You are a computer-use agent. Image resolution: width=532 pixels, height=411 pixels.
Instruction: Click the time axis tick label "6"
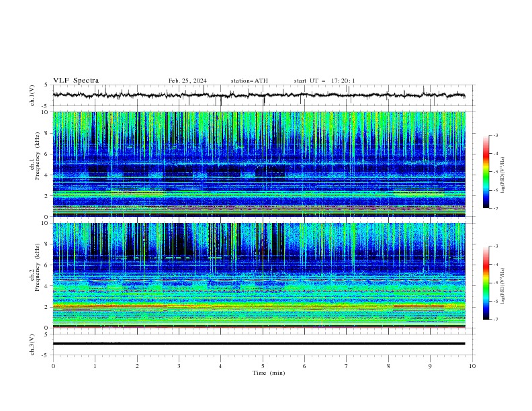coord(304,366)
